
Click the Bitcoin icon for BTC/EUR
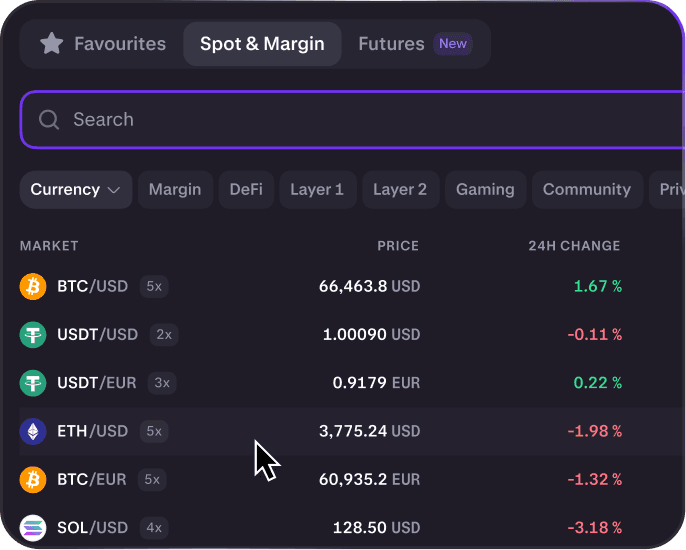(33, 480)
